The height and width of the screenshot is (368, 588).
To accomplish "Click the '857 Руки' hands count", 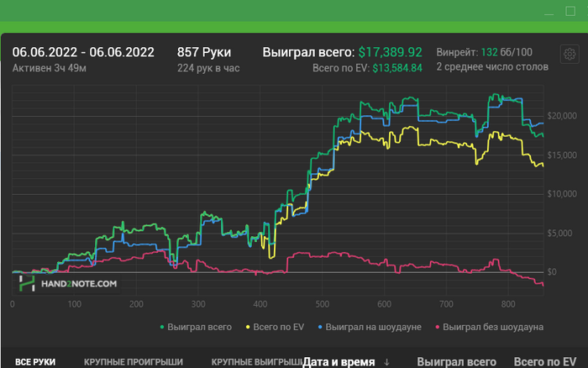I will point(204,52).
